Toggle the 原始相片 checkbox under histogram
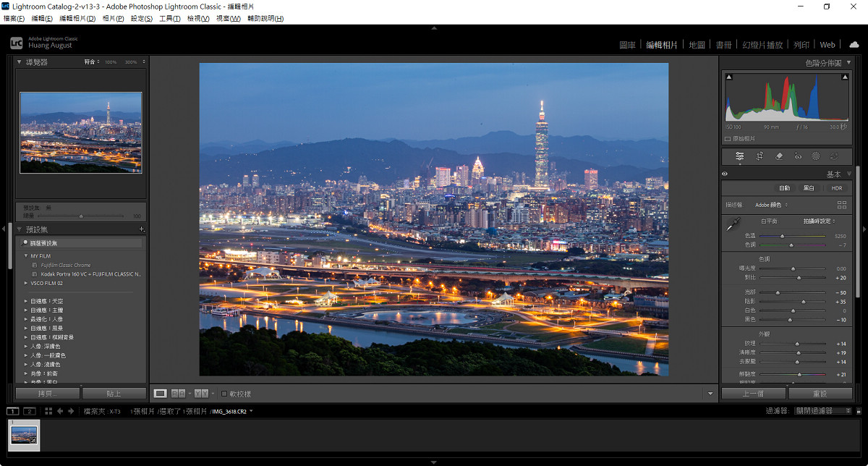 (x=728, y=138)
